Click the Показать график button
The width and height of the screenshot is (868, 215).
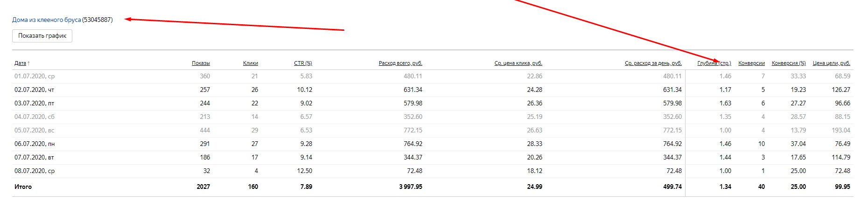pos(42,36)
